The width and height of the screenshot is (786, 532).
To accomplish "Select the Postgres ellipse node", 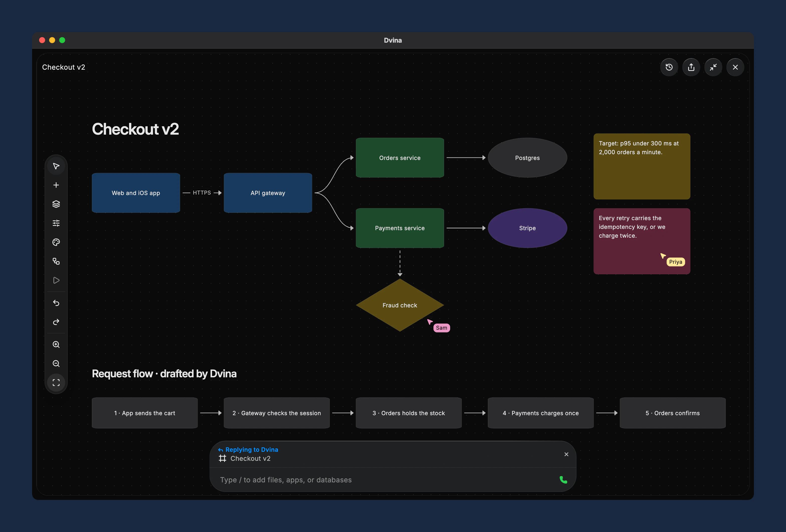I will click(x=527, y=158).
